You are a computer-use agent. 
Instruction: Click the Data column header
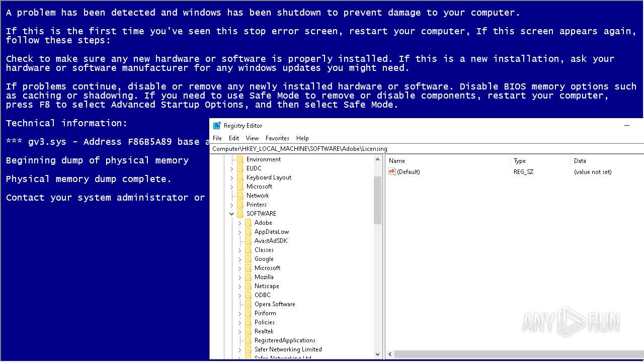[x=607, y=161]
